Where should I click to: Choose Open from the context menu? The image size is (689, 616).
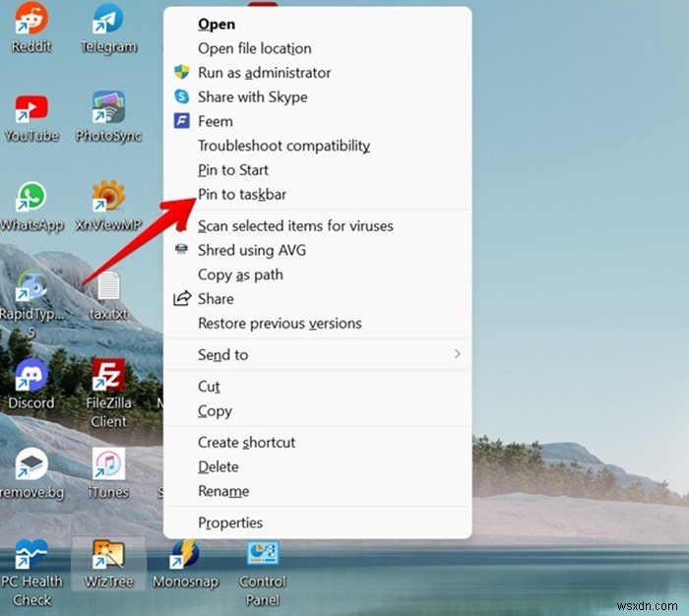tap(318, 25)
